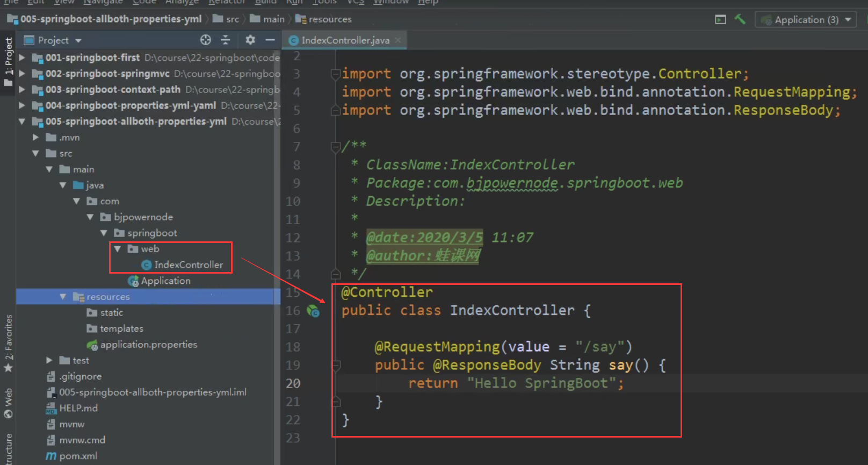Open the Code menu
868x465 pixels.
144,2
